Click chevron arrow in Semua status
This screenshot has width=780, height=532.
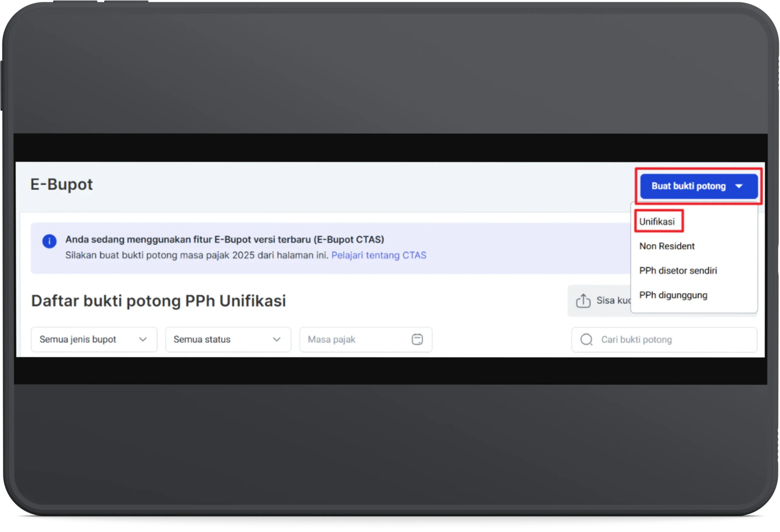(277, 340)
